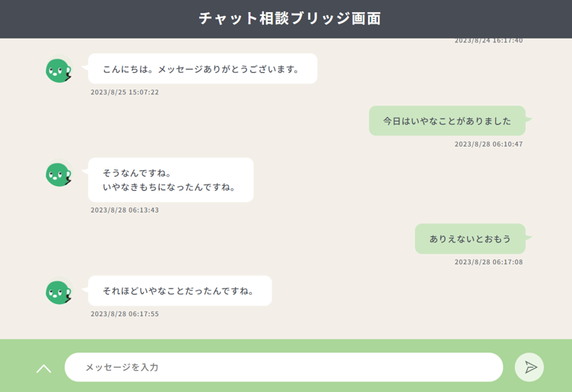Select the ありえないとおもう message bubble
This screenshot has height=392, width=572.
(469, 239)
